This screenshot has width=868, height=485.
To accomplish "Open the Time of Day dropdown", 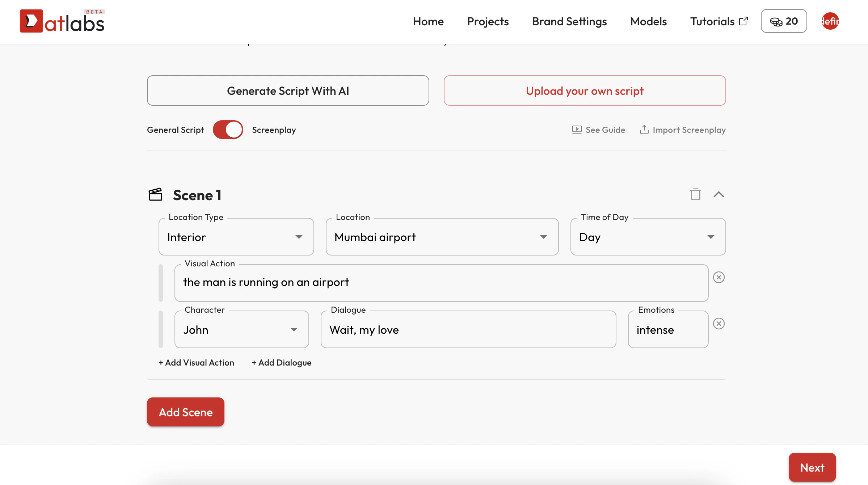I will click(x=711, y=237).
